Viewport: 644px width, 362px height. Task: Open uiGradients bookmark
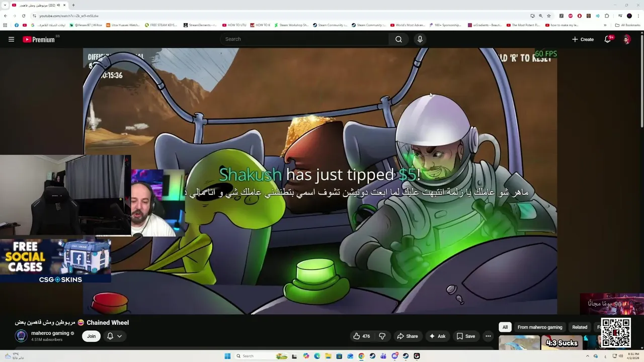485,25
